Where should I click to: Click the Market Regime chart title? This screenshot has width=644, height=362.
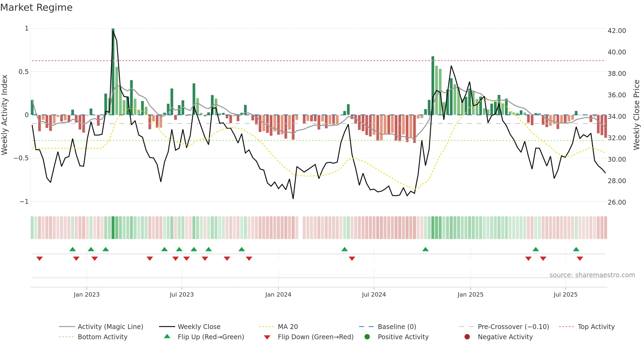click(36, 8)
